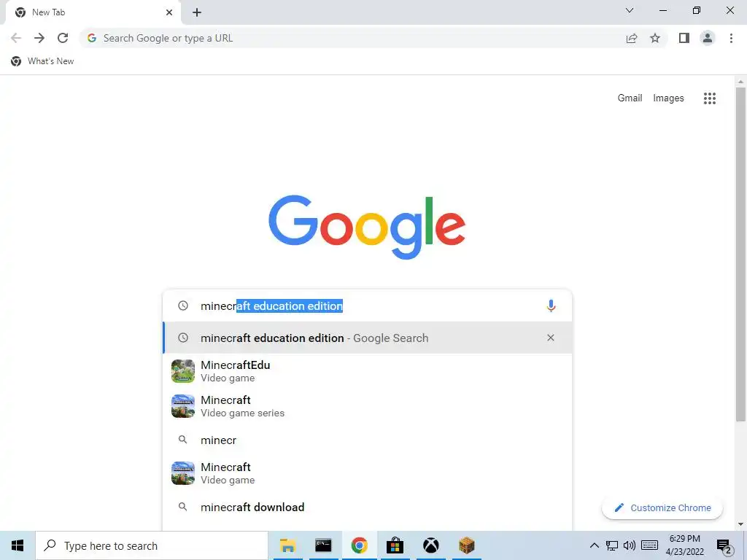Open the side panel icon
Viewport: 747px width, 560px height.
pos(684,38)
